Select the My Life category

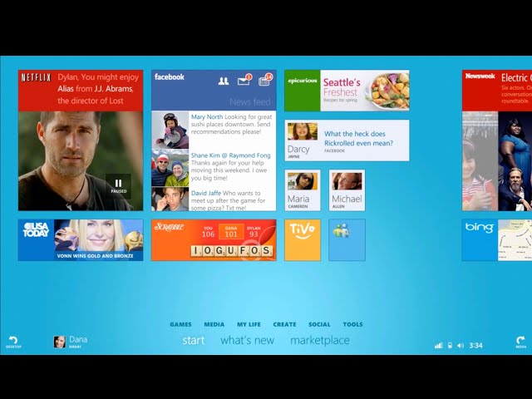point(249,324)
